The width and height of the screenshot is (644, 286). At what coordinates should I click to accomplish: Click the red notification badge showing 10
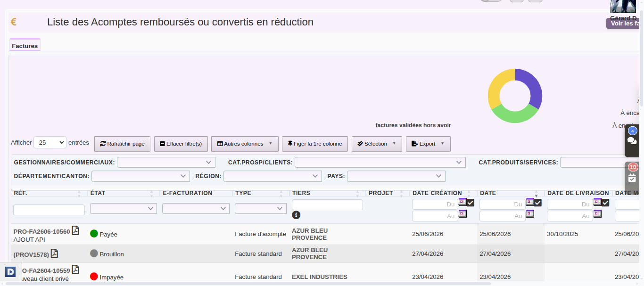(x=633, y=167)
